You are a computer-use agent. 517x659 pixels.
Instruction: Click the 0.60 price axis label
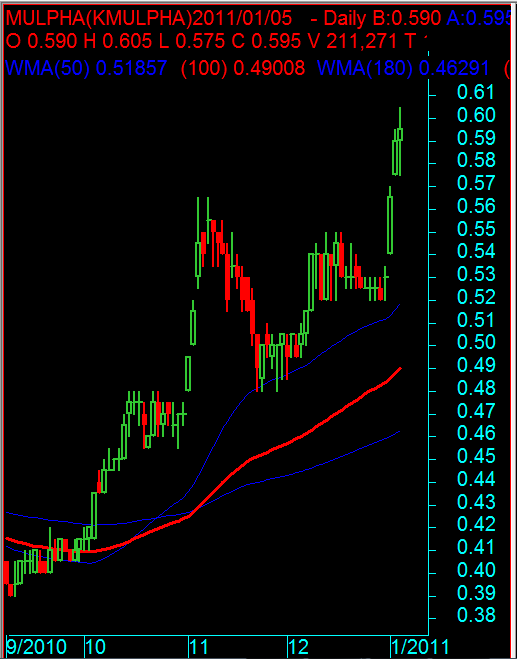[476, 115]
